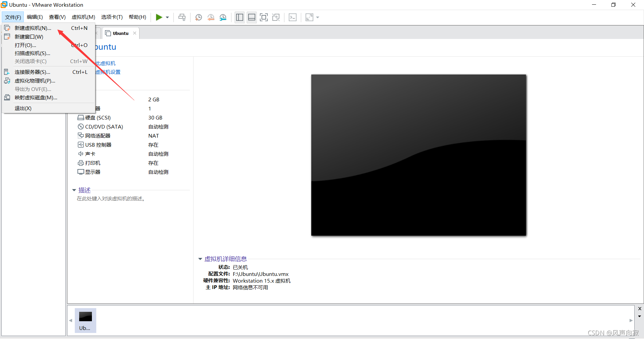The image size is (644, 339).
Task: Click the 2 GB memory value
Action: coord(154,99)
